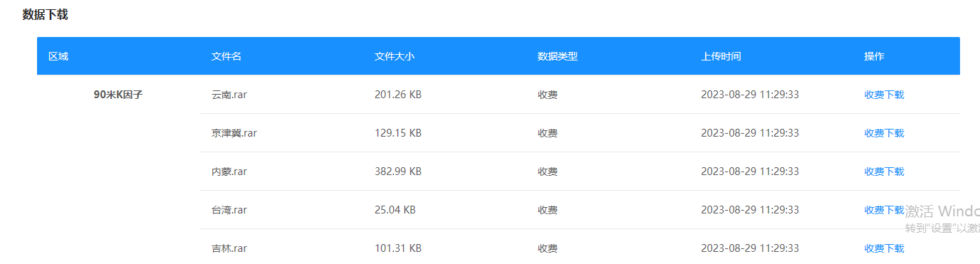980x264 pixels.
Task: Click the 201.26 KB file size cell
Action: pyautogui.click(x=398, y=95)
